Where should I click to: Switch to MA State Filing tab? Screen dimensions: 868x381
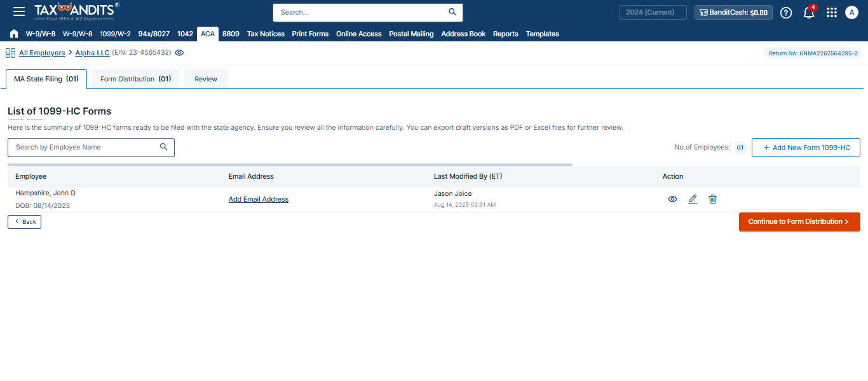(46, 79)
